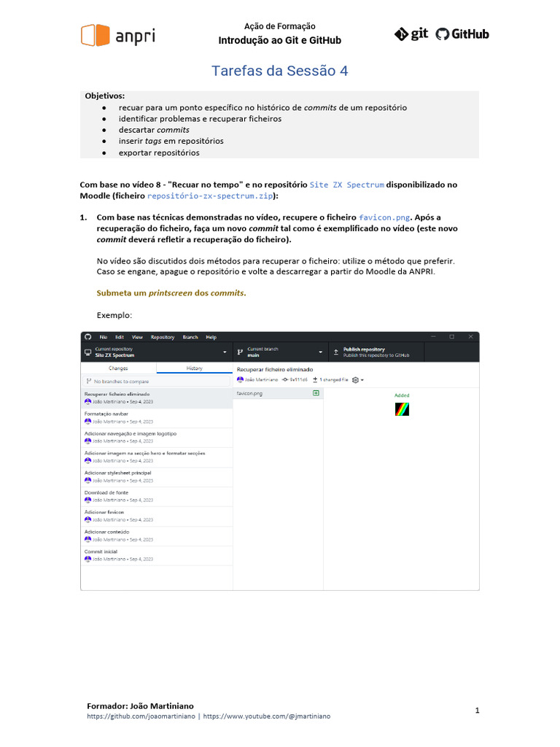The width and height of the screenshot is (560, 747).
Task: Select Adicionar navegação e imagem logotipo commit
Action: point(157,438)
